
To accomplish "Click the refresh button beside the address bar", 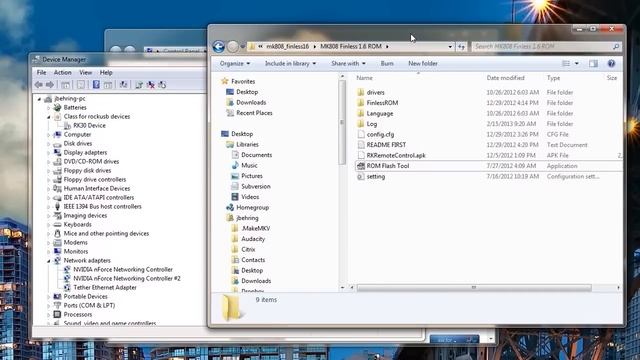I will [461, 47].
